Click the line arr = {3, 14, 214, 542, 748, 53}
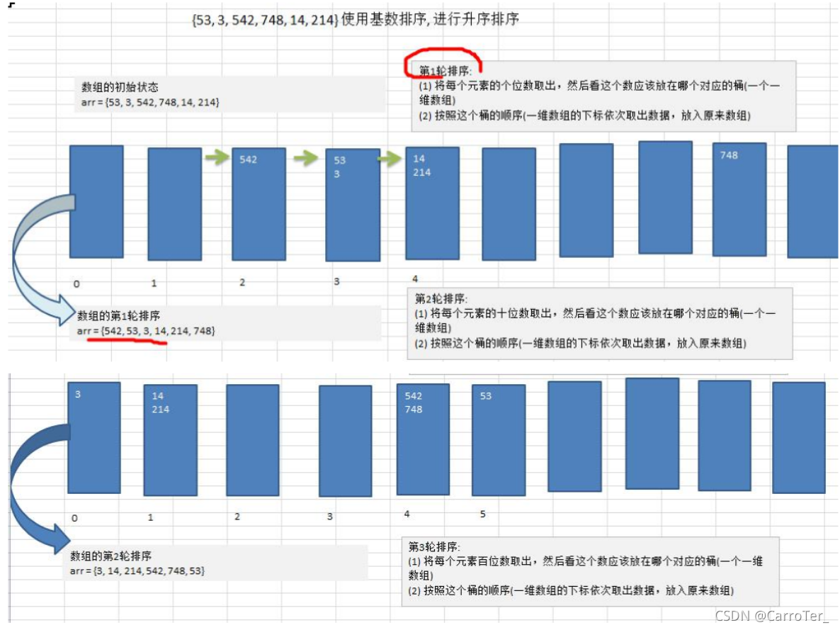The height and width of the screenshot is (630, 840). 137,571
